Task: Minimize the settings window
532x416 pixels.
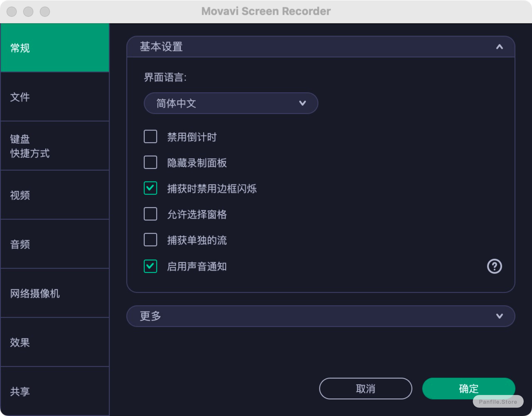Action: click(28, 11)
